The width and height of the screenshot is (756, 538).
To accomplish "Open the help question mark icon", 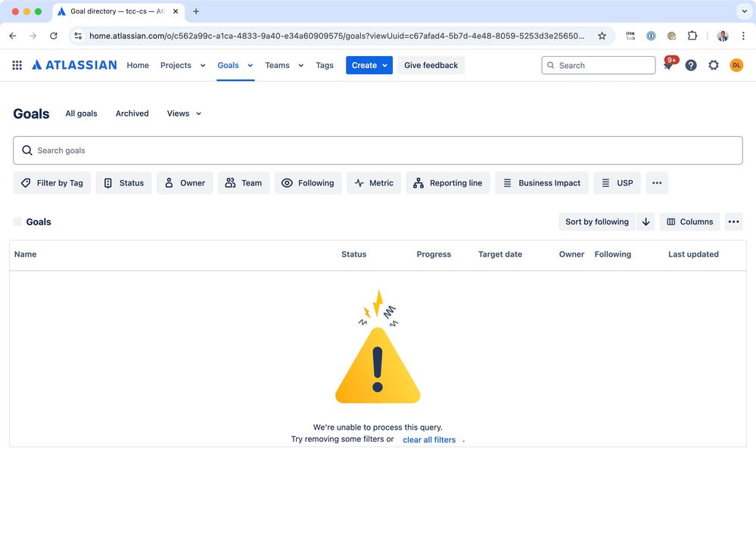I will 691,65.
